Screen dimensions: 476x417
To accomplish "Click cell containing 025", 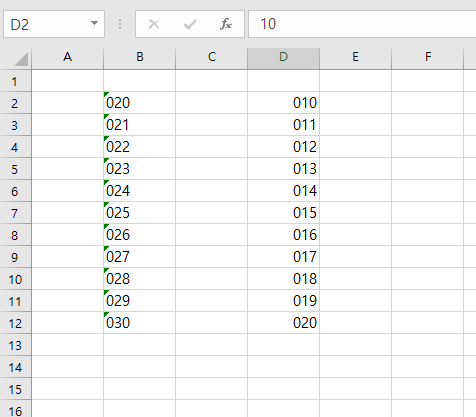I will click(140, 213).
